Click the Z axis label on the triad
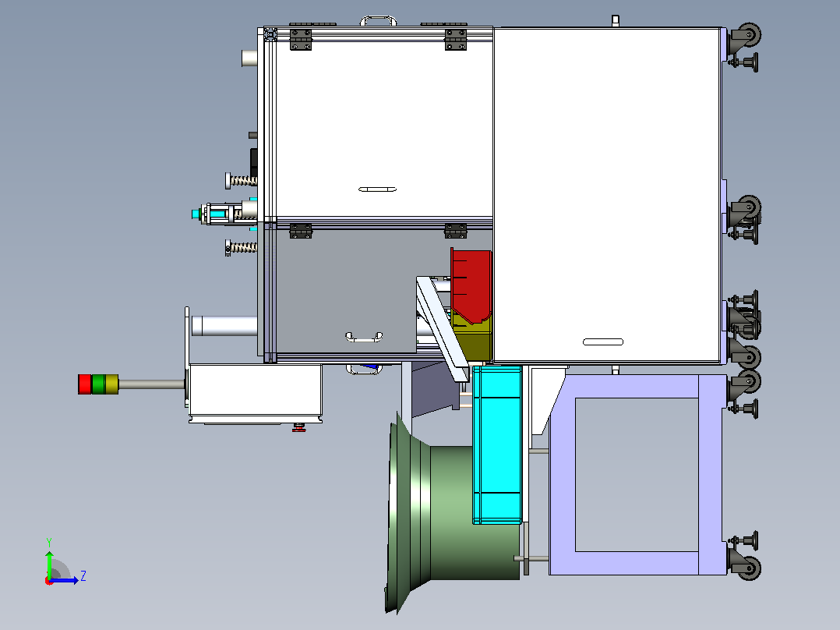The image size is (840, 630). 83,576
